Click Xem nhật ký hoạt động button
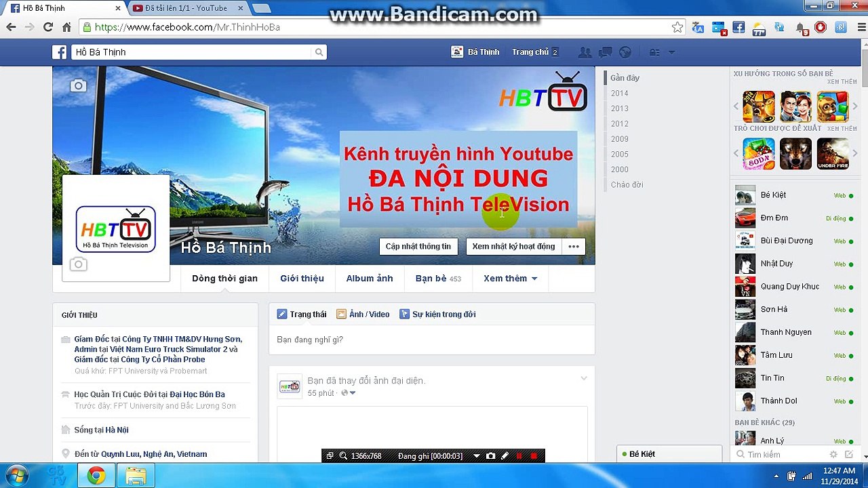Image resolution: width=868 pixels, height=488 pixels. click(x=513, y=247)
